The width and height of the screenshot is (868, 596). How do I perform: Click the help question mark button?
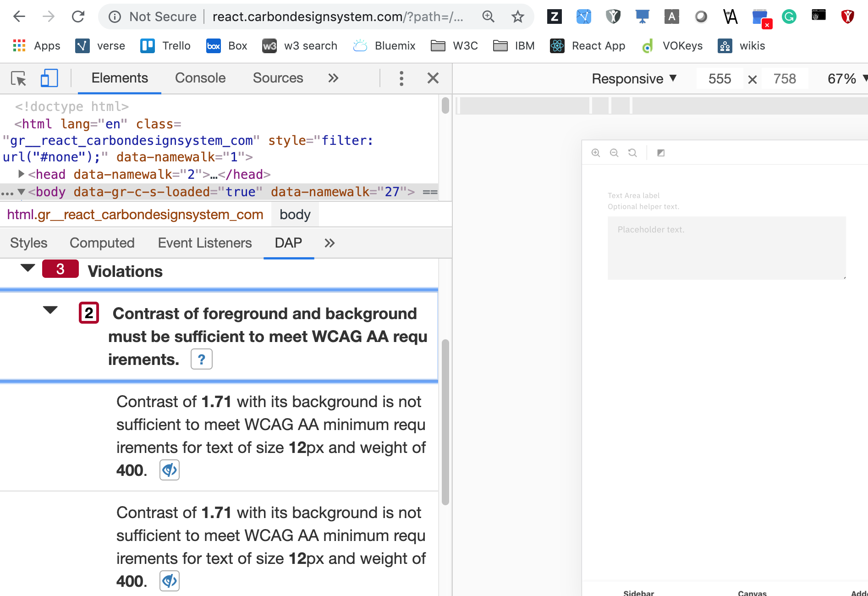201,359
